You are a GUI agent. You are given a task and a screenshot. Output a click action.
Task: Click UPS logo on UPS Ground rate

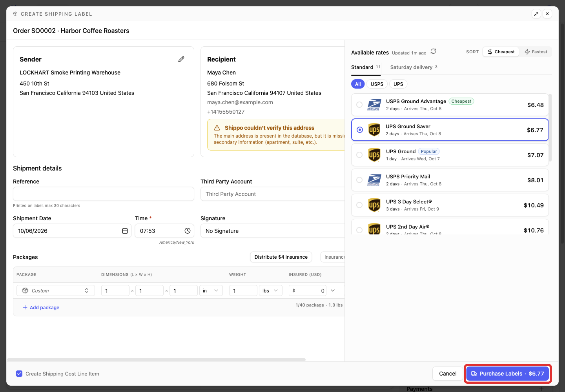pyautogui.click(x=374, y=155)
